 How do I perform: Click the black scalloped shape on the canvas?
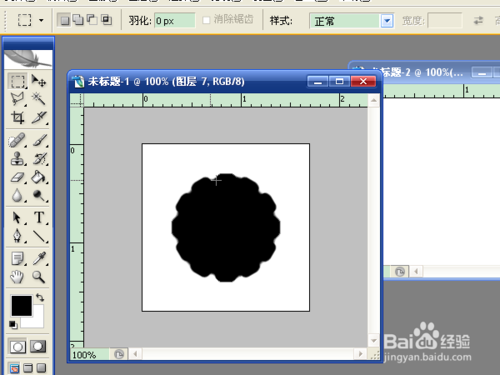click(x=226, y=228)
